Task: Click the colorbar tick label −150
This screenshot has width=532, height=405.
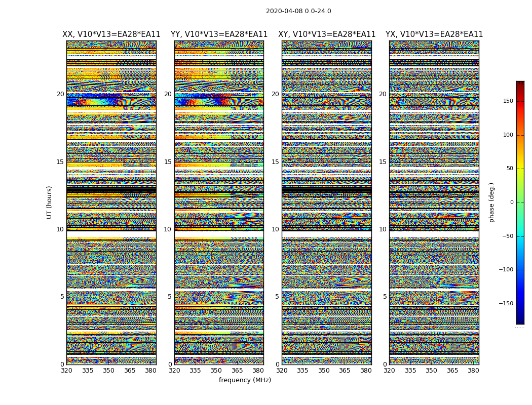Action: tap(506, 303)
